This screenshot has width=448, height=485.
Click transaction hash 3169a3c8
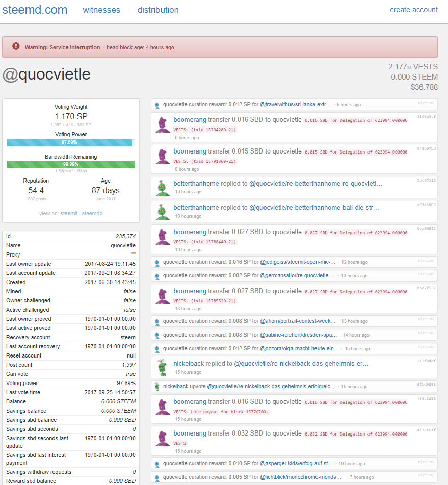(x=427, y=117)
